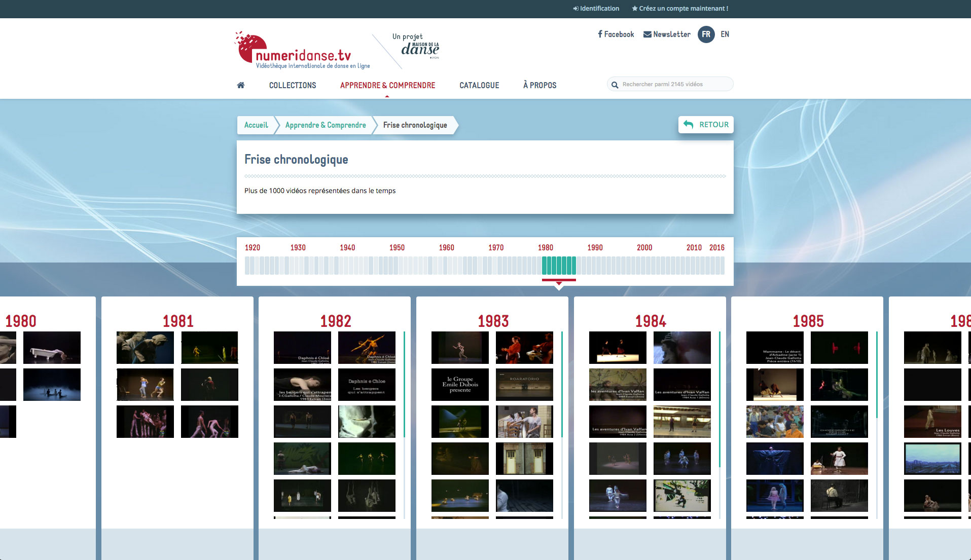Open APPRENDRE & COMPRENDRE menu
Viewport: 971px width, 560px height.
pyautogui.click(x=387, y=85)
